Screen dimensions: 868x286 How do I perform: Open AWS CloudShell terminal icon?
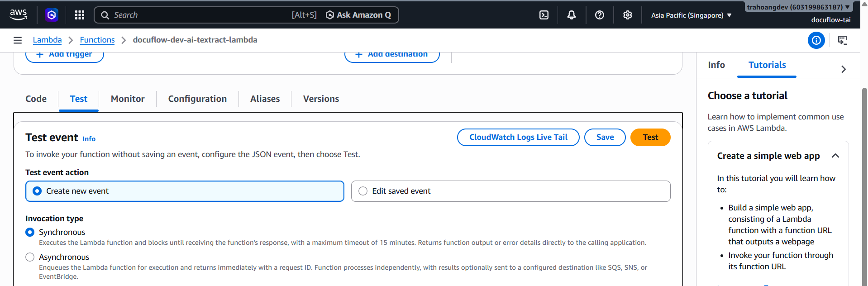click(544, 15)
